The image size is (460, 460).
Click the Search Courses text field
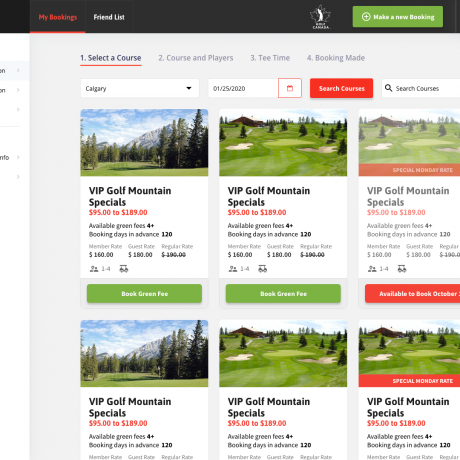point(421,88)
